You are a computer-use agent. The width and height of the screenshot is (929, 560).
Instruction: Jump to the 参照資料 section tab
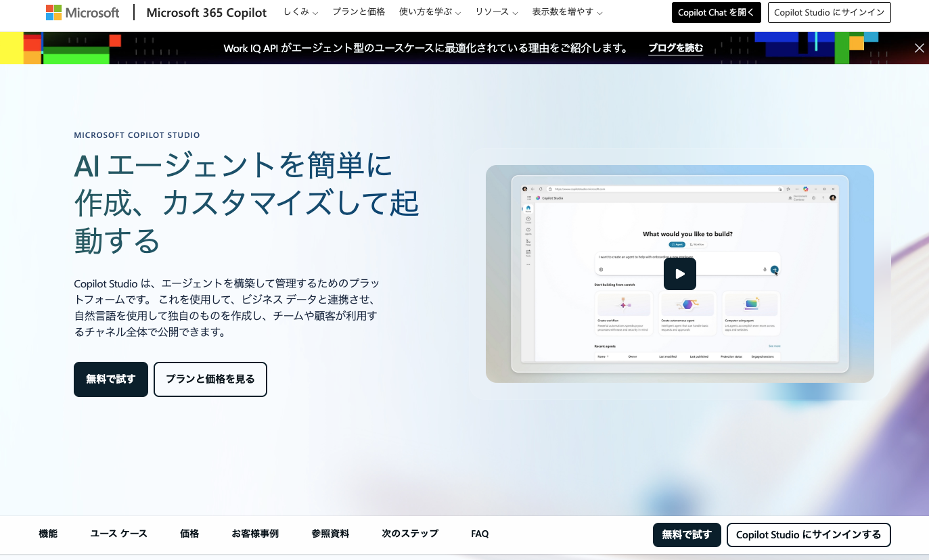[x=330, y=534]
